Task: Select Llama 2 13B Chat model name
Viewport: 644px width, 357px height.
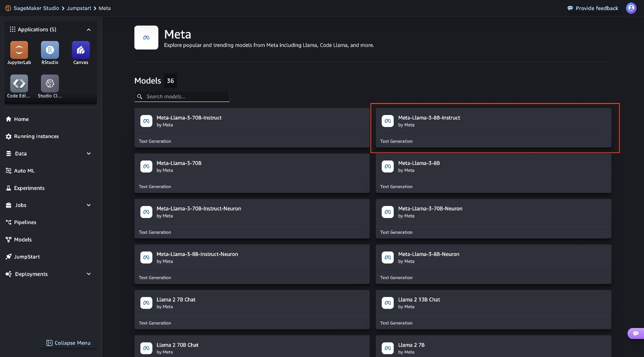Action: [x=419, y=299]
